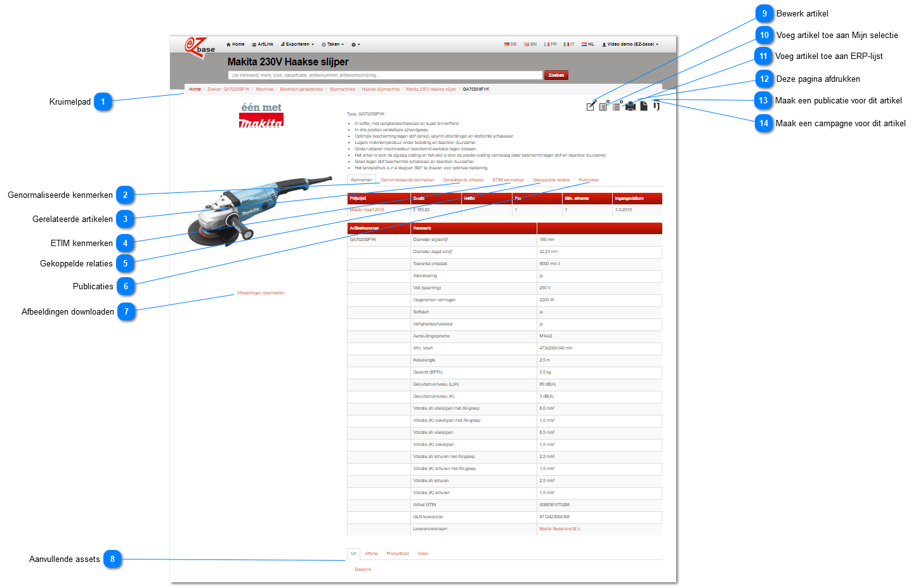Open ArtLink in the navigation bar

[263, 44]
